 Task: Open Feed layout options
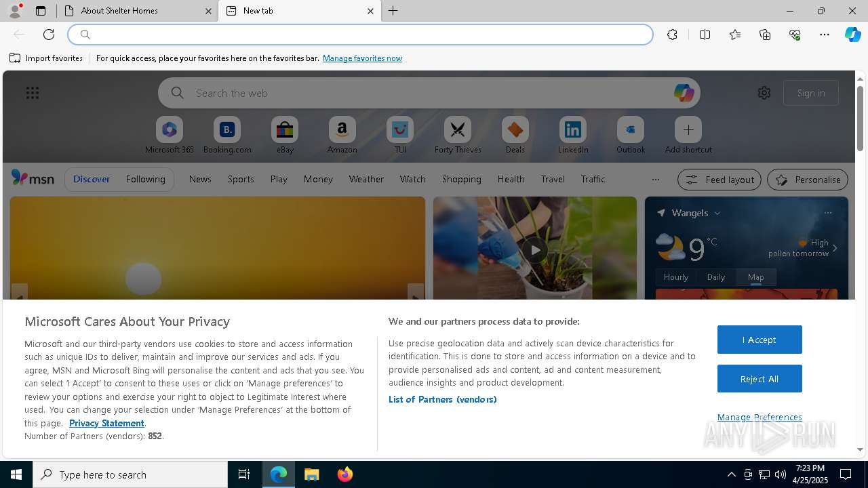pos(719,180)
